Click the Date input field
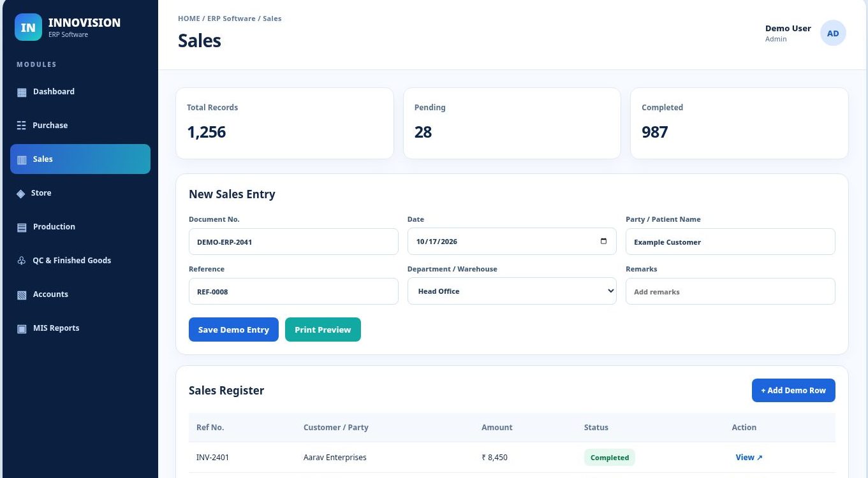868x478 pixels. pos(512,242)
